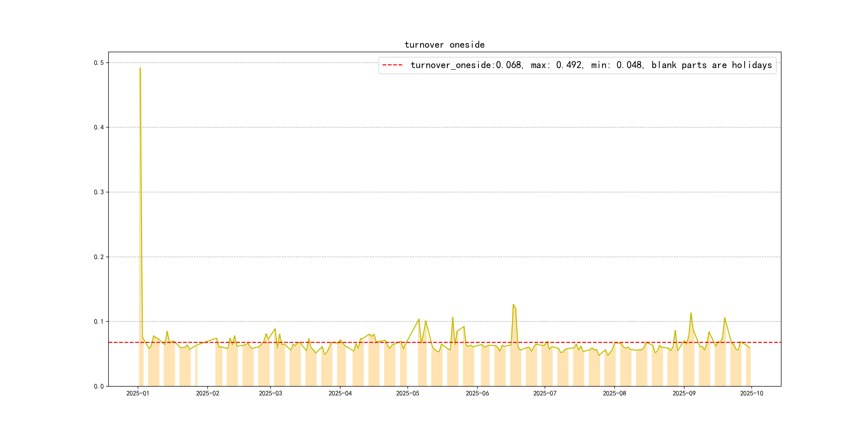Click the 2025-04 x-axis tick label
This screenshot has width=868, height=434.
point(340,393)
